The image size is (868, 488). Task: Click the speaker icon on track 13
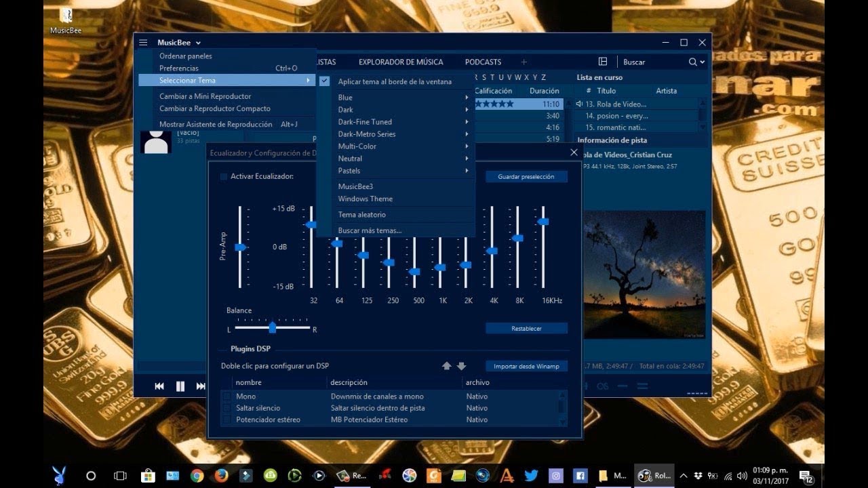tap(579, 104)
